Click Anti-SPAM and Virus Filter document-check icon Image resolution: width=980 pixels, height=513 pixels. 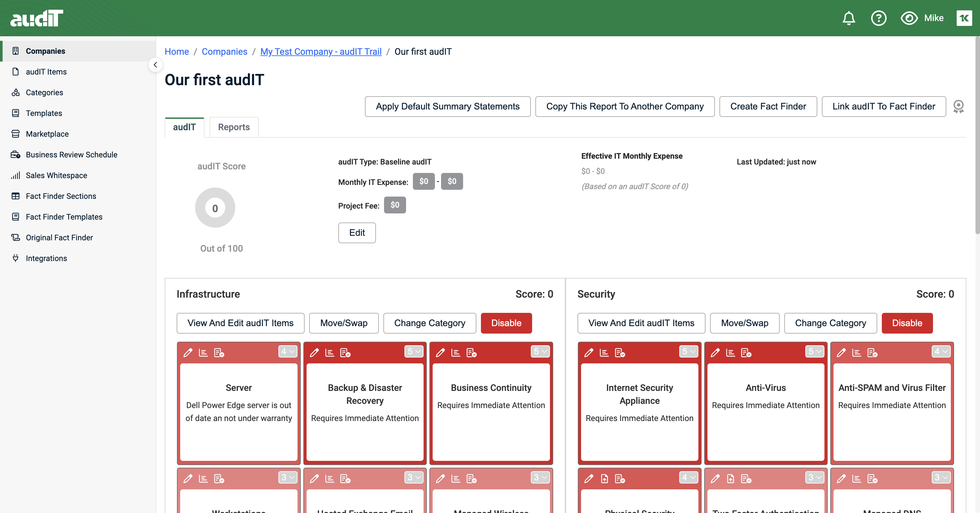click(x=873, y=352)
